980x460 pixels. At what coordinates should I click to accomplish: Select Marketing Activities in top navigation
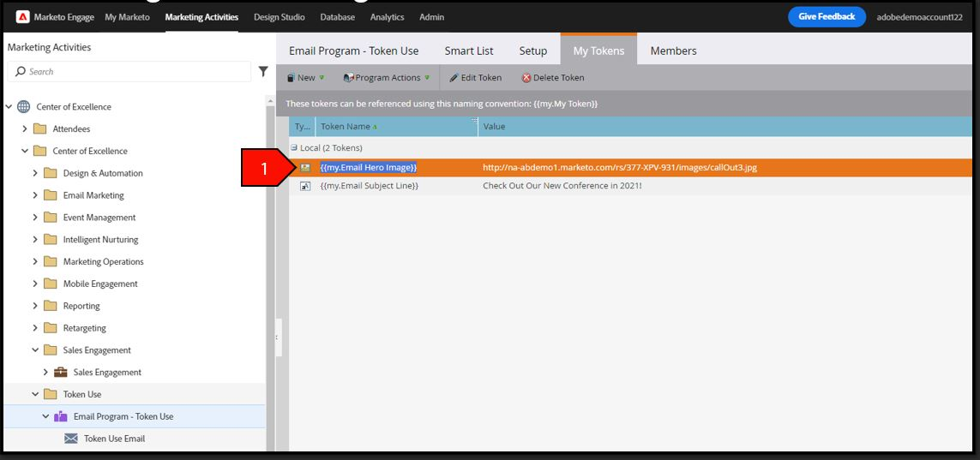point(201,17)
